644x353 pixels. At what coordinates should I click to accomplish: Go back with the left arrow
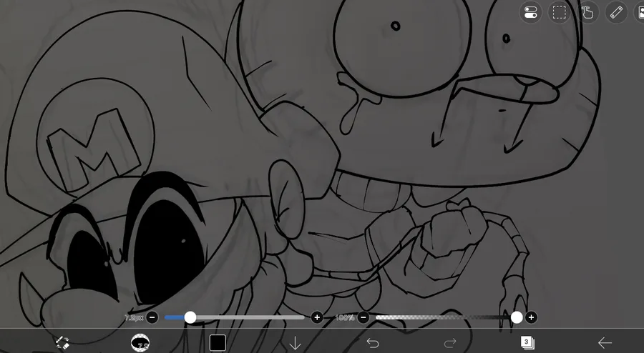point(605,343)
